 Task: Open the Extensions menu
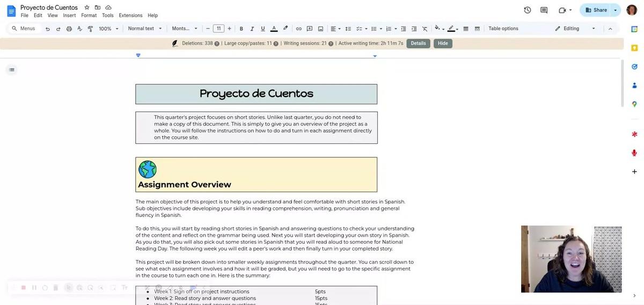130,16
